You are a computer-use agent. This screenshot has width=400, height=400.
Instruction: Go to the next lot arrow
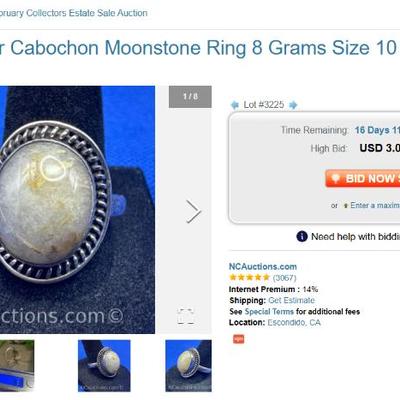pos(293,105)
